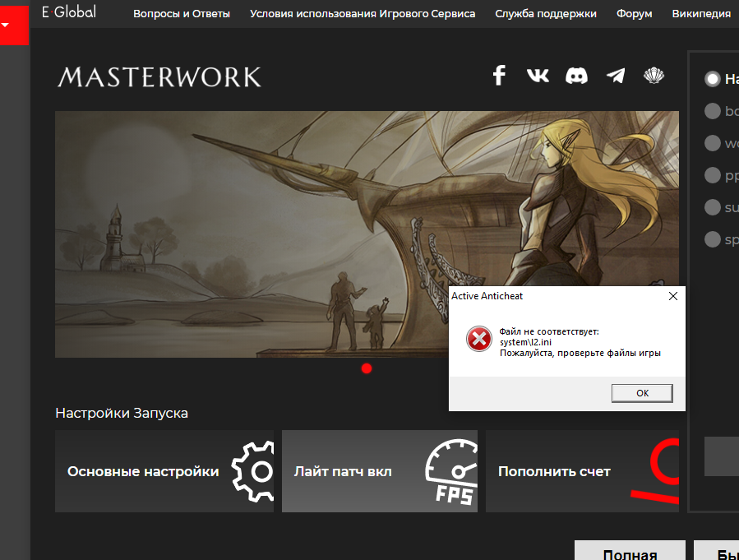Select the radio option starting with 'bo'
Image resolution: width=739 pixels, height=560 pixels.
pyautogui.click(x=712, y=111)
